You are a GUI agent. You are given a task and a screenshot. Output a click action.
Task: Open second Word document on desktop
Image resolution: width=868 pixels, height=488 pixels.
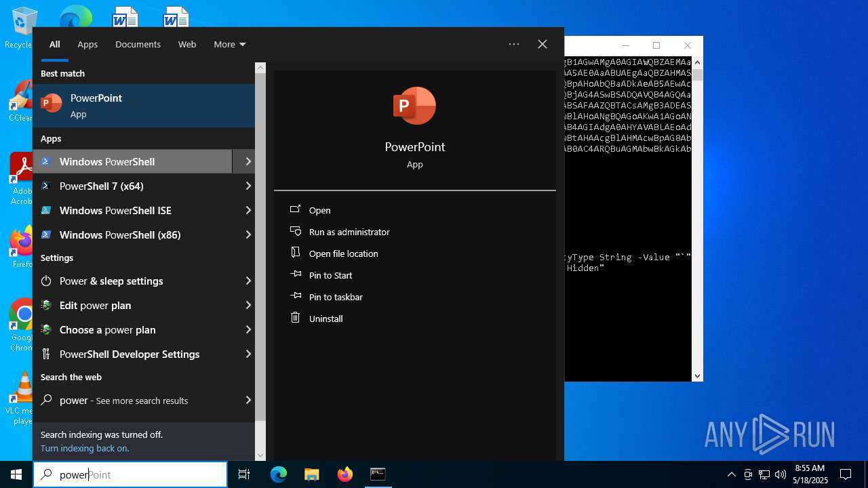(x=176, y=17)
